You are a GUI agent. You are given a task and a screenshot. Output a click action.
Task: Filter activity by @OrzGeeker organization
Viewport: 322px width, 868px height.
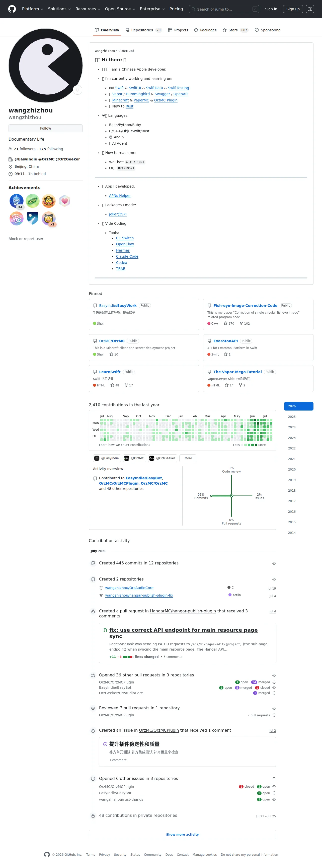163,458
